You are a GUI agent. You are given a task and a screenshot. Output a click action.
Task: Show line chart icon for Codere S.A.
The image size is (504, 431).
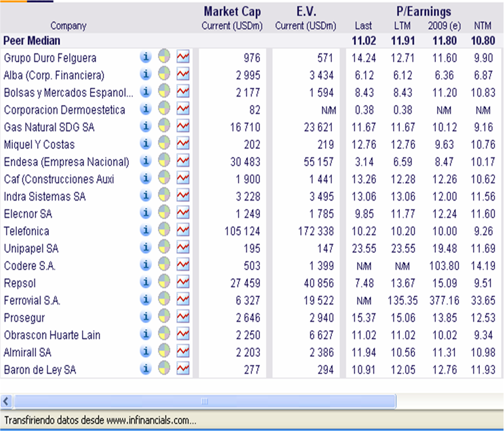(183, 265)
